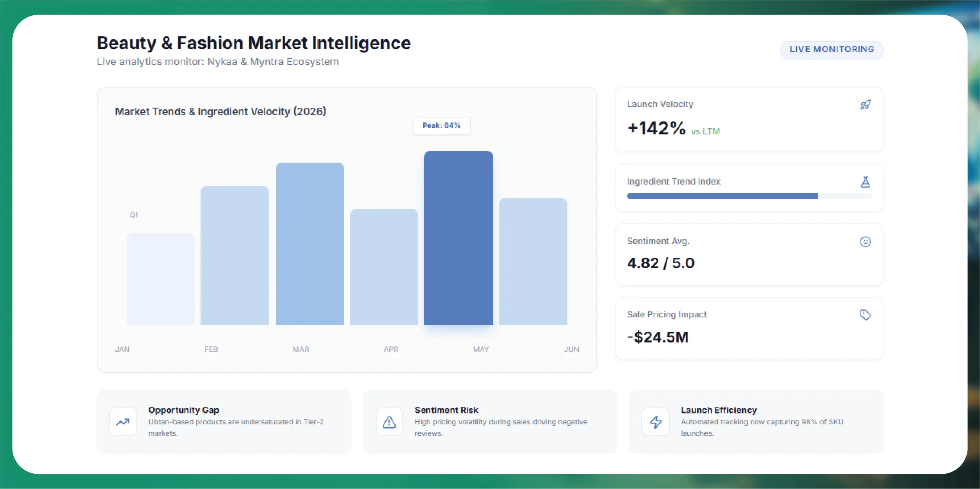Open the Launch Efficiency insight card
This screenshot has height=489, width=980.
756,422
